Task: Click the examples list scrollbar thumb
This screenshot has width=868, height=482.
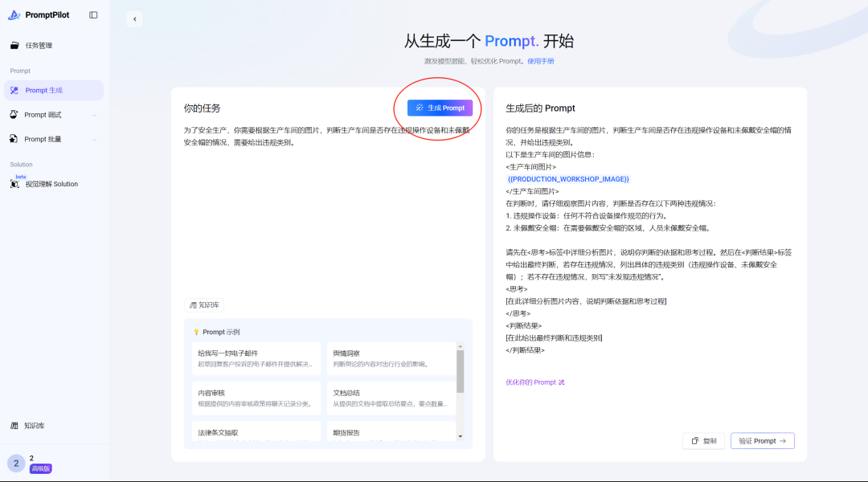Action: [460, 372]
